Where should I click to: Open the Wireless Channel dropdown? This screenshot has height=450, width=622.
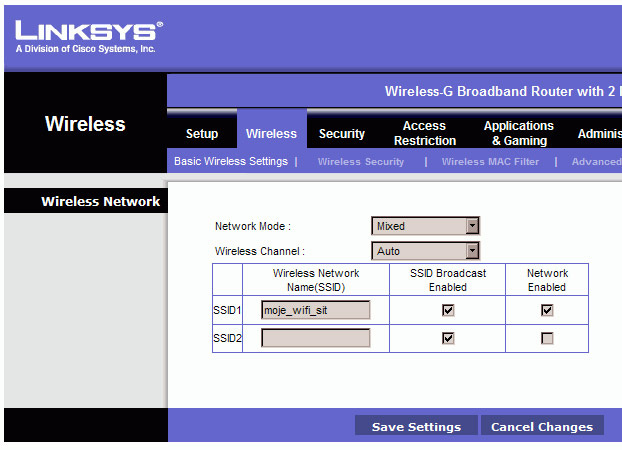coord(425,251)
